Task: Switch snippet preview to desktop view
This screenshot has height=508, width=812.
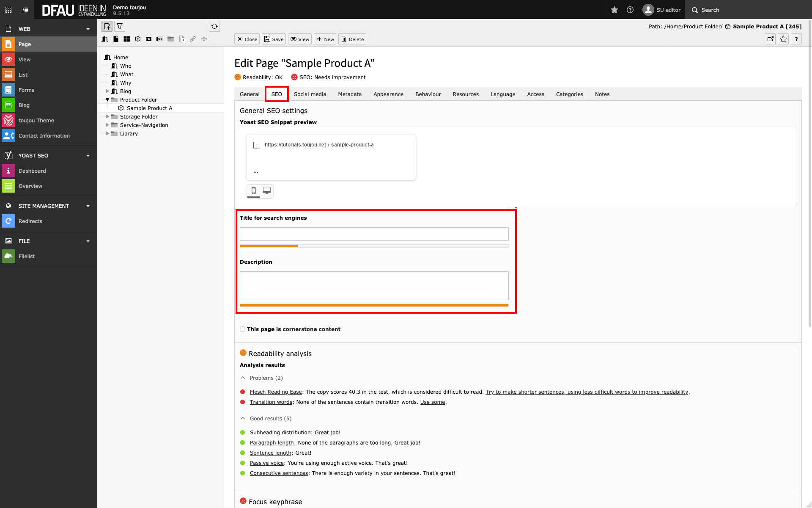Action: click(267, 190)
